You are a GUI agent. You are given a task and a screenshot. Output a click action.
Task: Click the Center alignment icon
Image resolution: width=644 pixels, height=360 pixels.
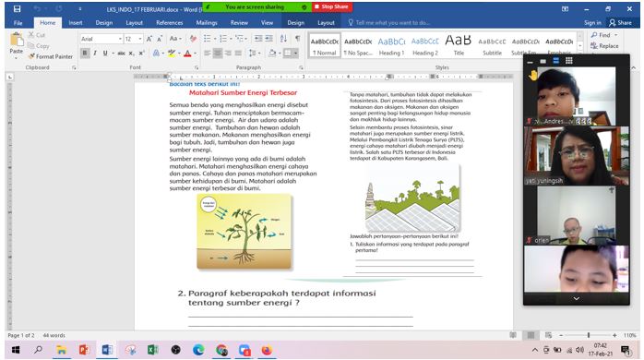[217, 53]
